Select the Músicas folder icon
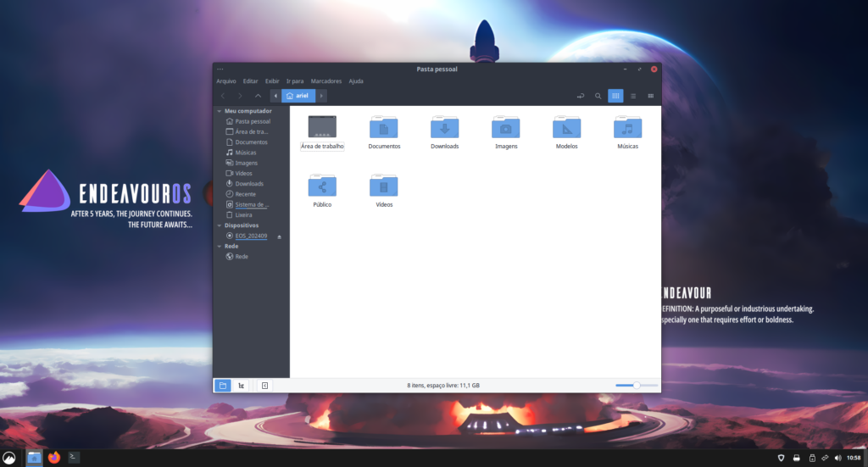The image size is (868, 467). click(x=628, y=127)
